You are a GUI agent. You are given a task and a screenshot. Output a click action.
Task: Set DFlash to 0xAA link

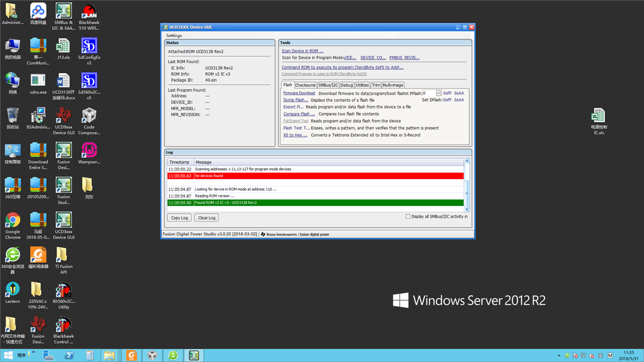click(x=459, y=100)
